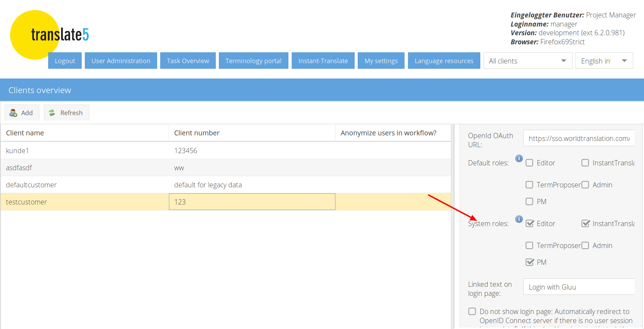Go to My settings
Viewport: 644px width, 329px height.
[381, 61]
